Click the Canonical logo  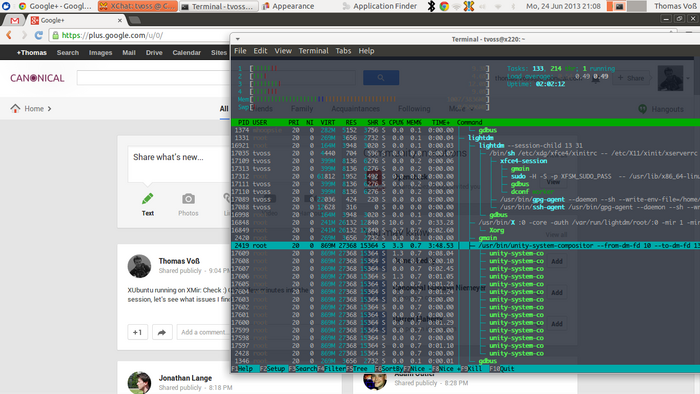coord(38,78)
